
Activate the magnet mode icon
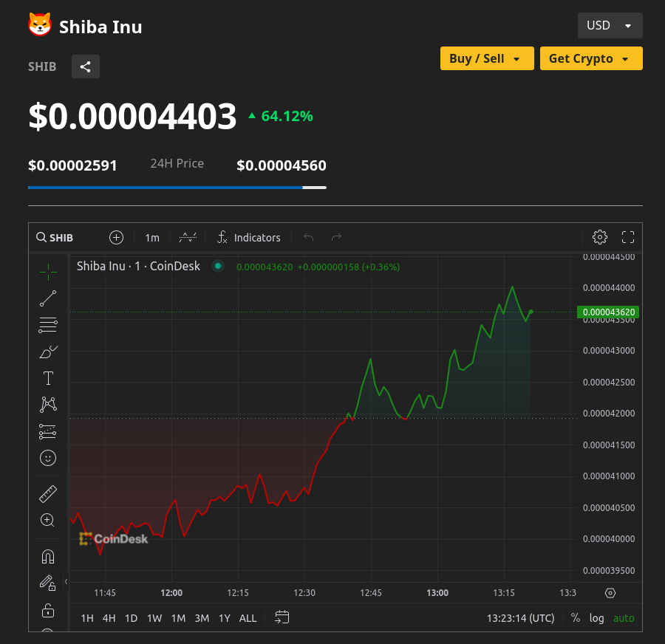[x=48, y=556]
